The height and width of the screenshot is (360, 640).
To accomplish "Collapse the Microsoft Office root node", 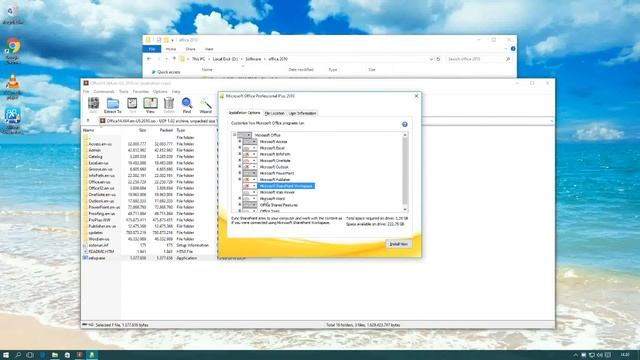I will (x=234, y=135).
